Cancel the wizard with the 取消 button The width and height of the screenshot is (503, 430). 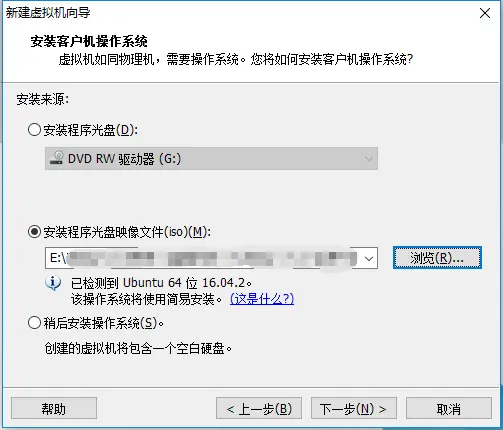coord(449,408)
